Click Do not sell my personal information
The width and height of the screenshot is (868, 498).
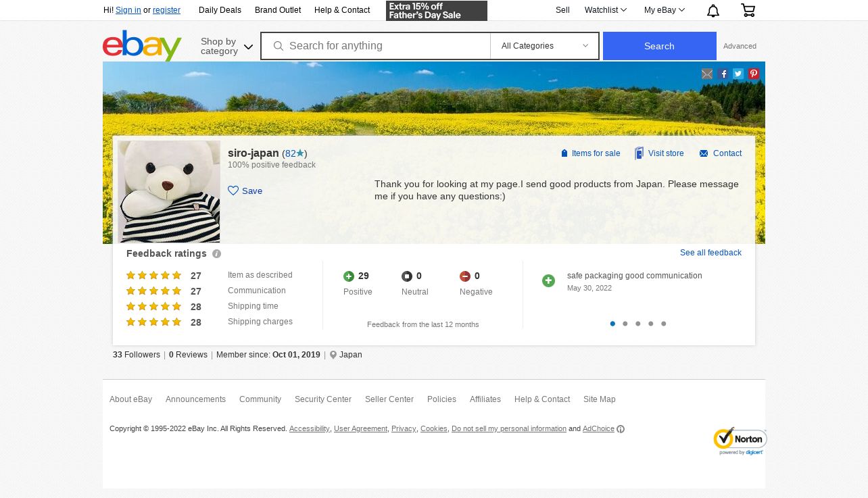click(x=509, y=429)
